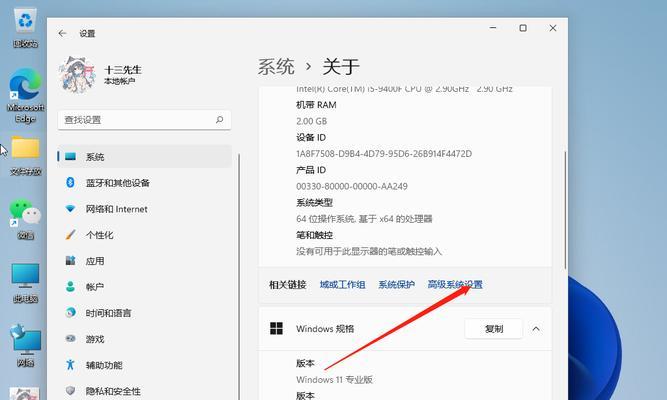Open 时间和语言 settings

click(x=145, y=313)
